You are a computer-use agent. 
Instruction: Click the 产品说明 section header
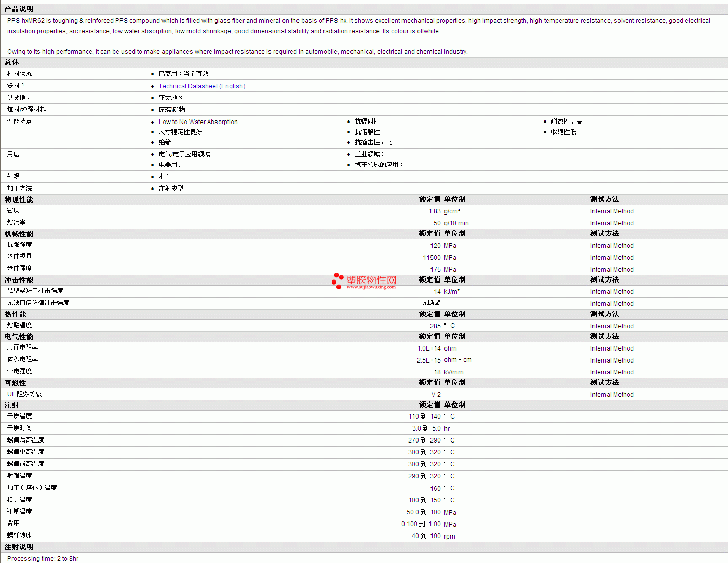coord(19,9)
